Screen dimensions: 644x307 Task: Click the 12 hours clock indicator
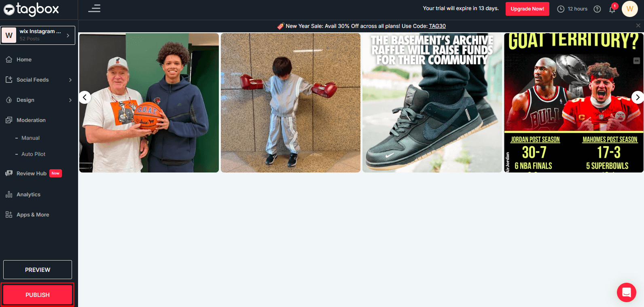tap(572, 9)
